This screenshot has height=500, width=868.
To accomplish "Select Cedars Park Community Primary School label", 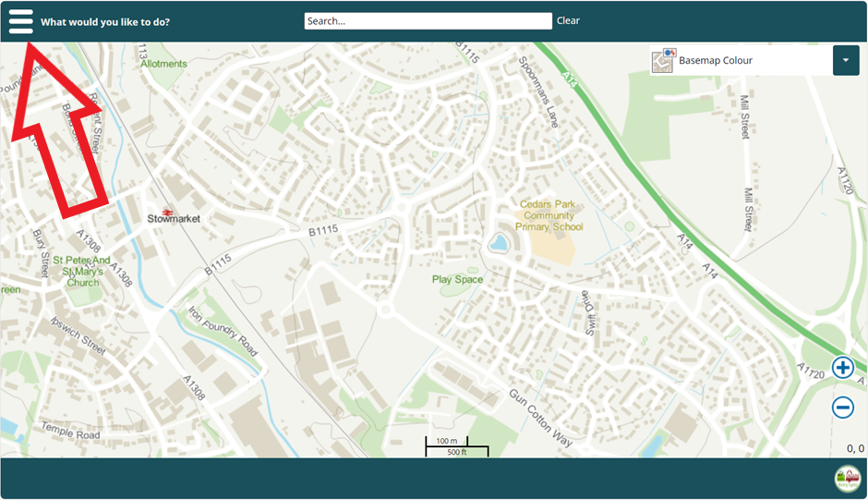I will tap(549, 215).
